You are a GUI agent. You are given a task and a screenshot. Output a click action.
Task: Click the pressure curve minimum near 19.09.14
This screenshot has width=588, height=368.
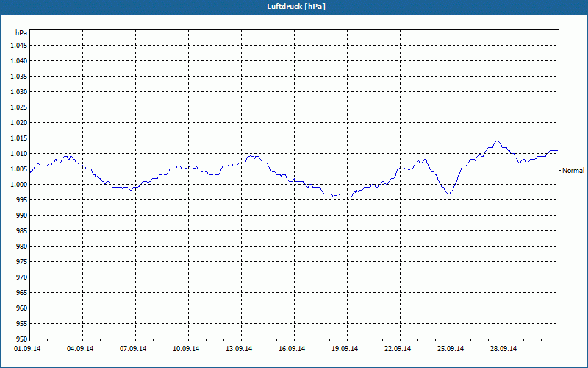345,197
